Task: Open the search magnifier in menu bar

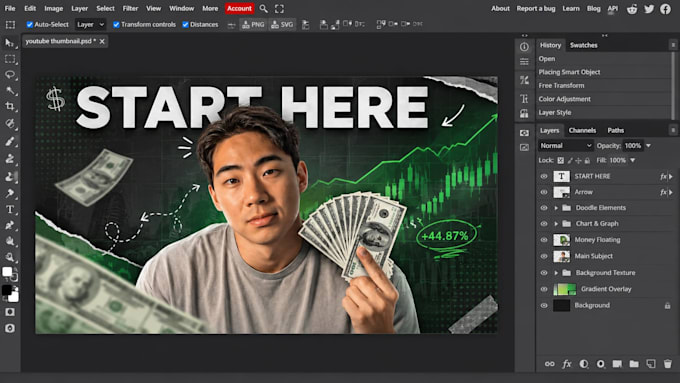Action: [263, 8]
